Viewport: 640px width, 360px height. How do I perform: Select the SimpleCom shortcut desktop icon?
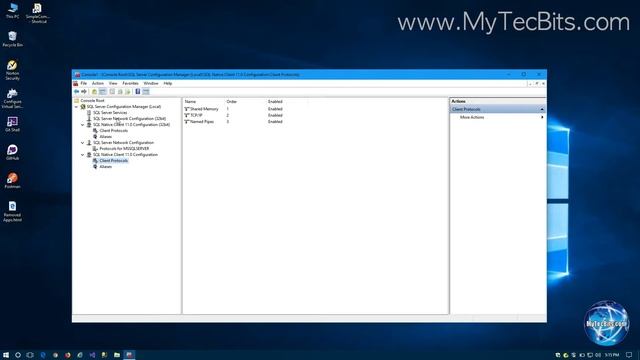pos(38,13)
